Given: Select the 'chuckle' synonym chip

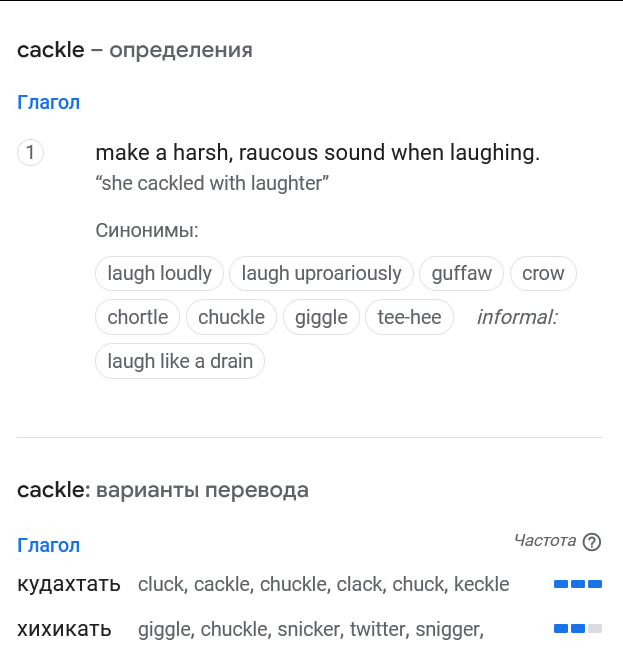Looking at the screenshot, I should coord(231,317).
